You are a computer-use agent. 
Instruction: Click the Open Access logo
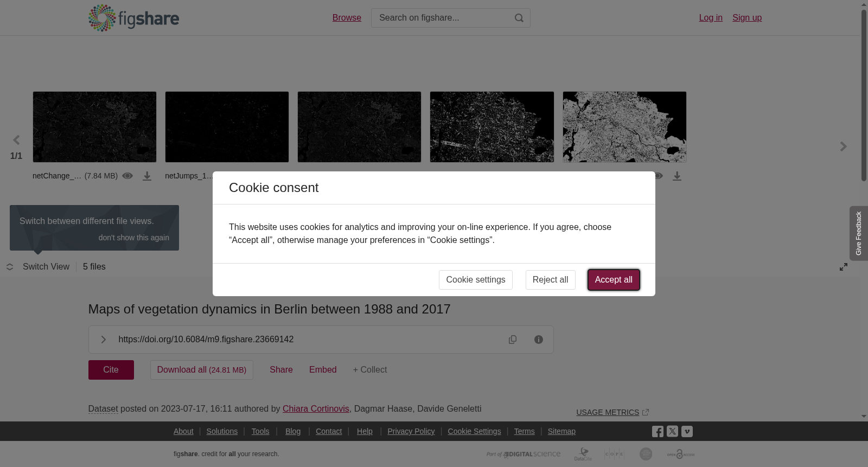[681, 454]
